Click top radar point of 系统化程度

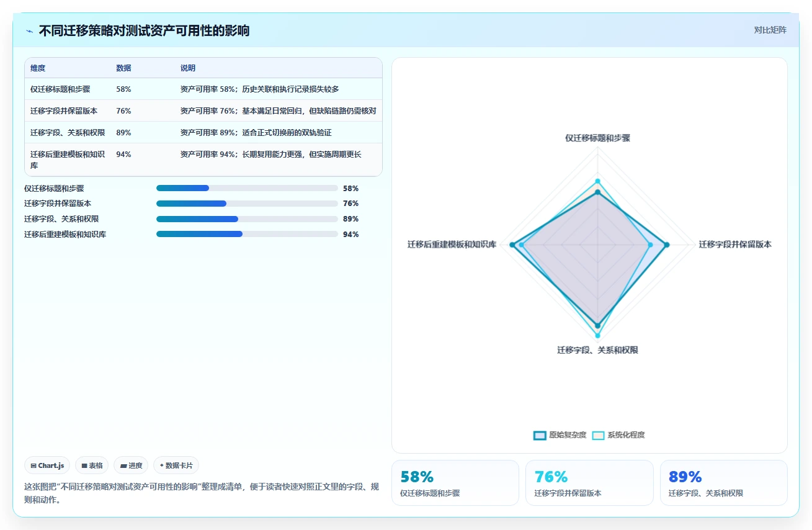pos(597,181)
